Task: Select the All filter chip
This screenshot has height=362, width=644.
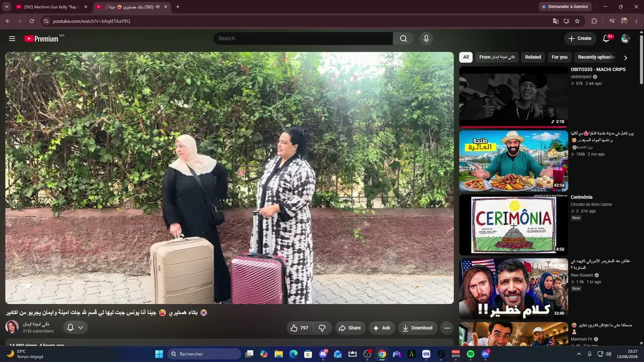Action: tap(466, 57)
